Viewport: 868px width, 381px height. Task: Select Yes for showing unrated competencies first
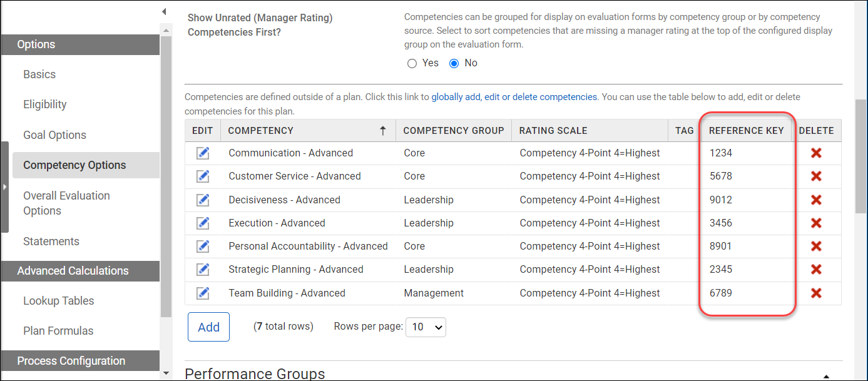pos(412,63)
